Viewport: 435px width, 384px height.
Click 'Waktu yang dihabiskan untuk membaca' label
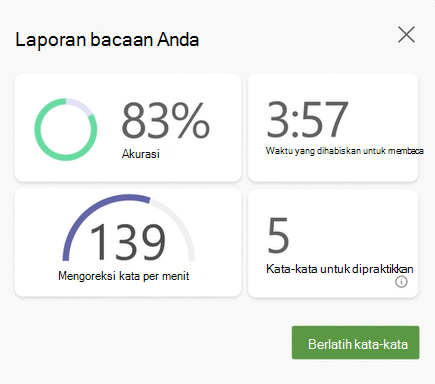pos(345,151)
